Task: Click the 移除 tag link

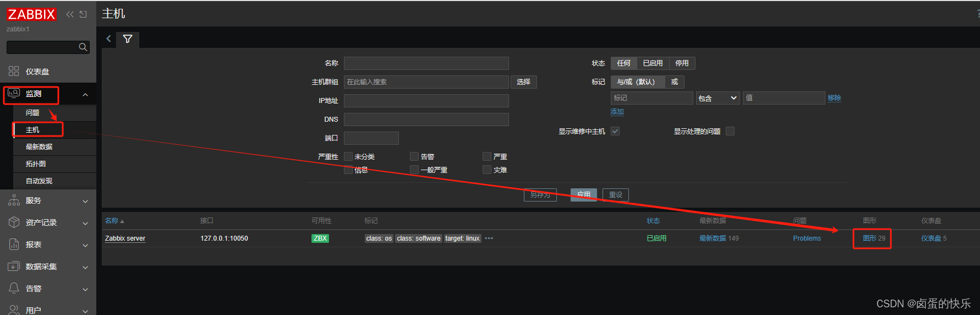Action: 834,98
